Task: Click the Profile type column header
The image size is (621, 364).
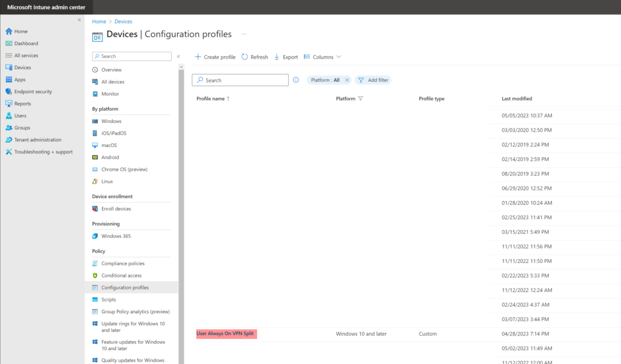Action: (432, 99)
